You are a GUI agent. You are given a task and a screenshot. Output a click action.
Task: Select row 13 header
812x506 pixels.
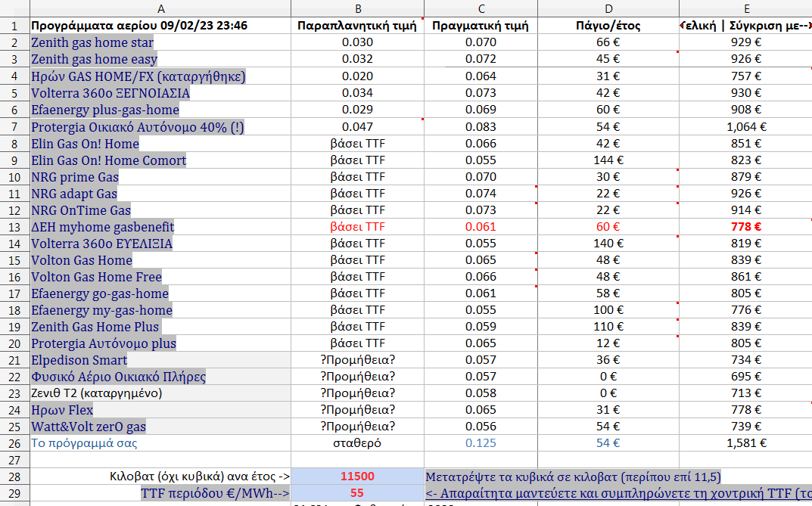coord(14,227)
